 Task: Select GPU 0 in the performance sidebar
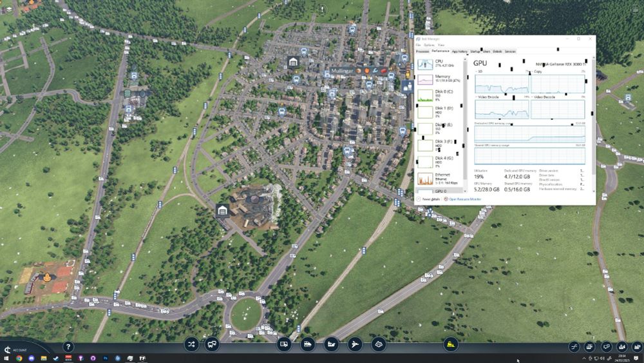coord(439,191)
